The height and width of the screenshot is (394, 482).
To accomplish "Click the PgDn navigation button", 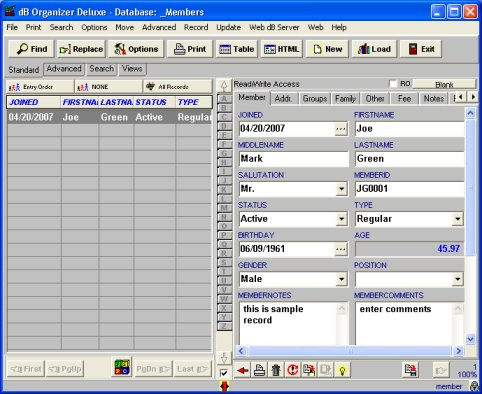I will coord(153,369).
